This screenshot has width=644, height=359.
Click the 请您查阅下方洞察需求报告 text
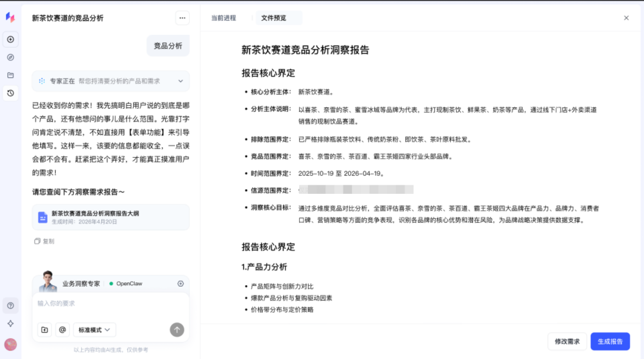pos(78,192)
